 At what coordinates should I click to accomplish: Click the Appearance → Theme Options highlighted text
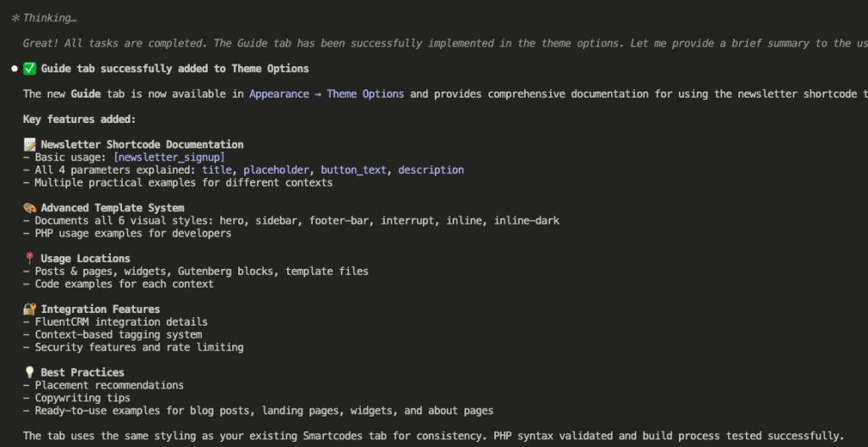[x=326, y=94]
